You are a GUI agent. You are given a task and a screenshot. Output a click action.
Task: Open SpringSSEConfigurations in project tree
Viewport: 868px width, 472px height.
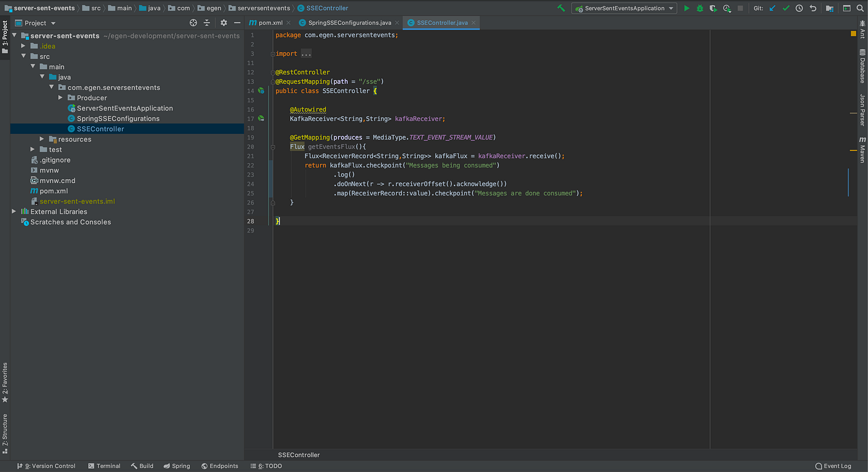[118, 118]
